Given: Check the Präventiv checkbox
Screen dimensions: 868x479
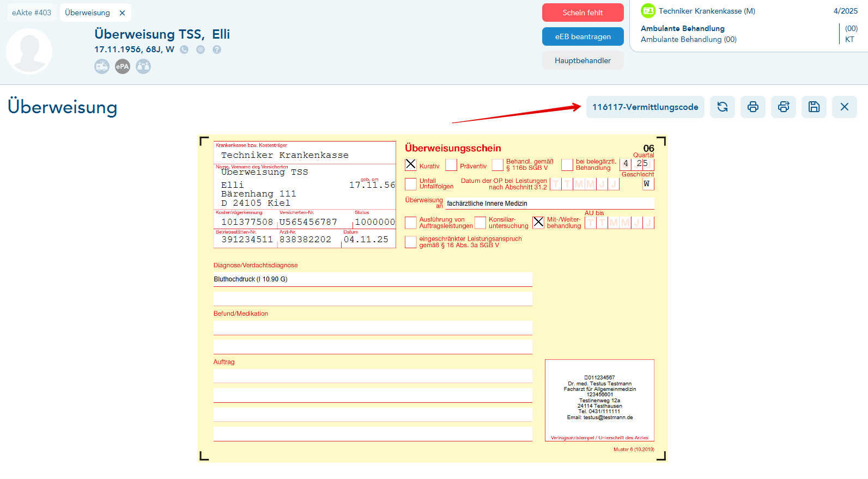Looking at the screenshot, I should coord(451,165).
